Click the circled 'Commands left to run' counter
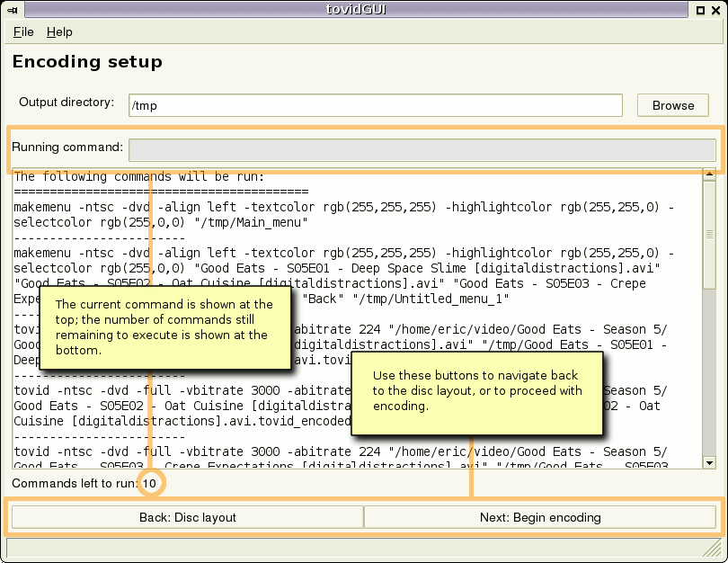The image size is (728, 563). 152,483
